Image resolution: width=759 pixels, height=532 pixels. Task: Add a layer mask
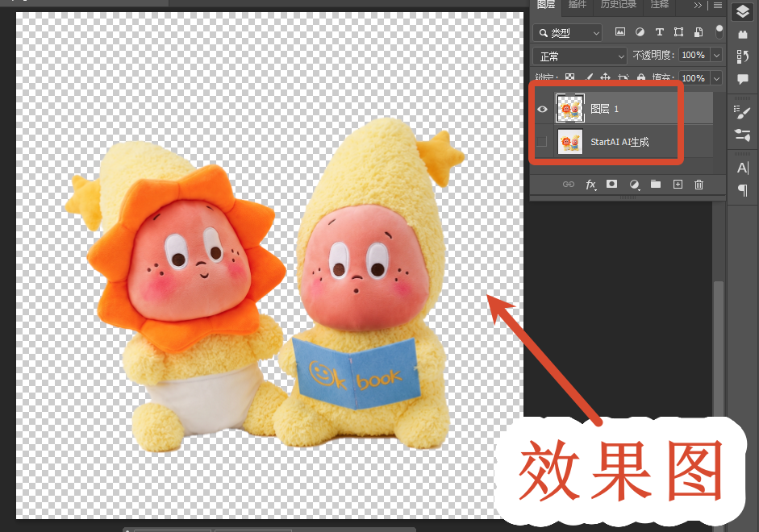click(612, 184)
